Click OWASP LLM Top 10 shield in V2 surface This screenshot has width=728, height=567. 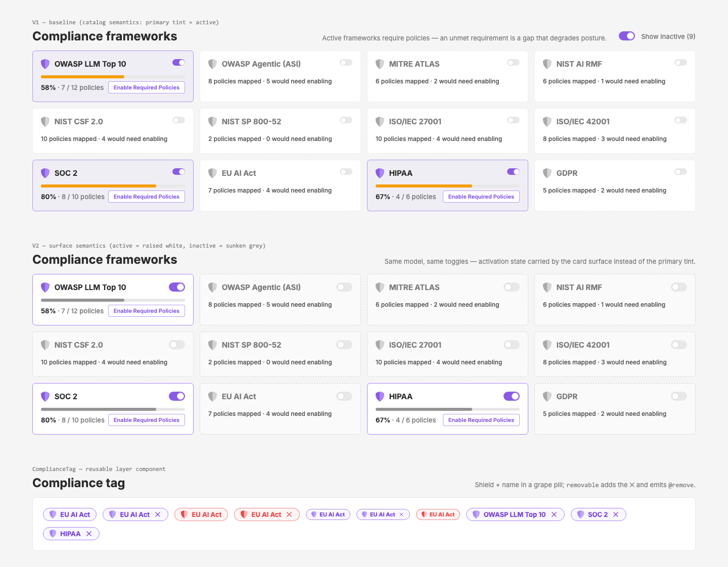coord(45,288)
